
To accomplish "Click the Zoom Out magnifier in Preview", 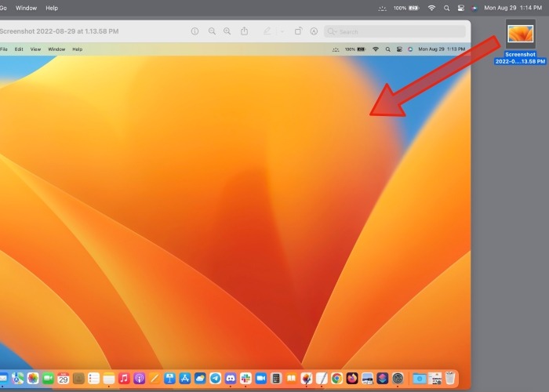I will pyautogui.click(x=212, y=31).
